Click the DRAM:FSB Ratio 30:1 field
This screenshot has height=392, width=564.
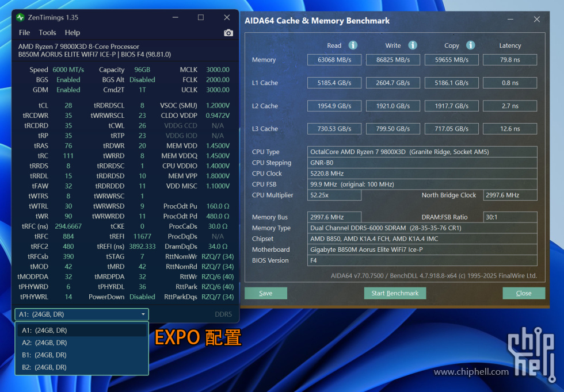[510, 217]
